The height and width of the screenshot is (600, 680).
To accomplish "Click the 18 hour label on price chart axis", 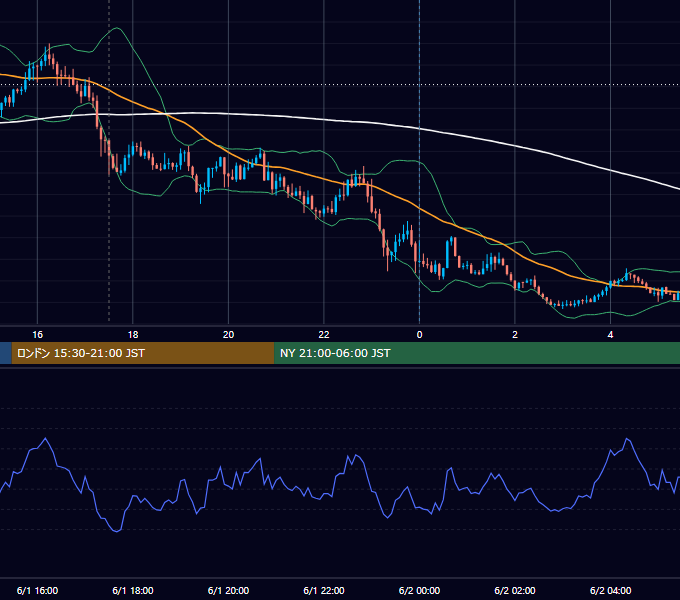I will (x=133, y=335).
